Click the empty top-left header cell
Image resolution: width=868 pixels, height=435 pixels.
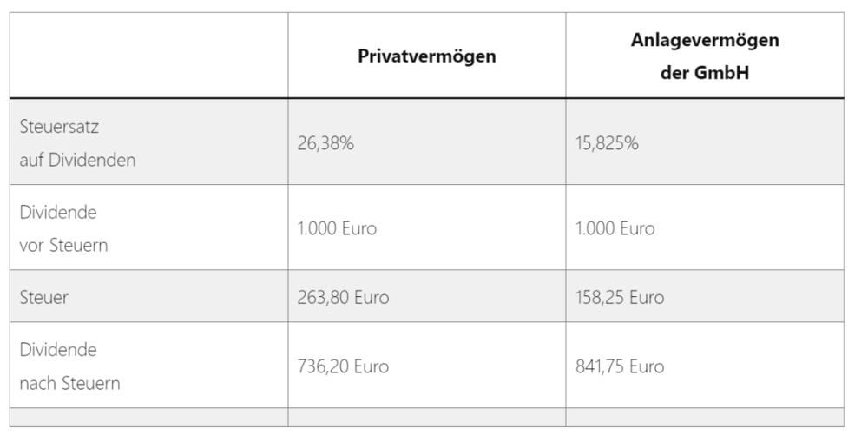(x=149, y=56)
